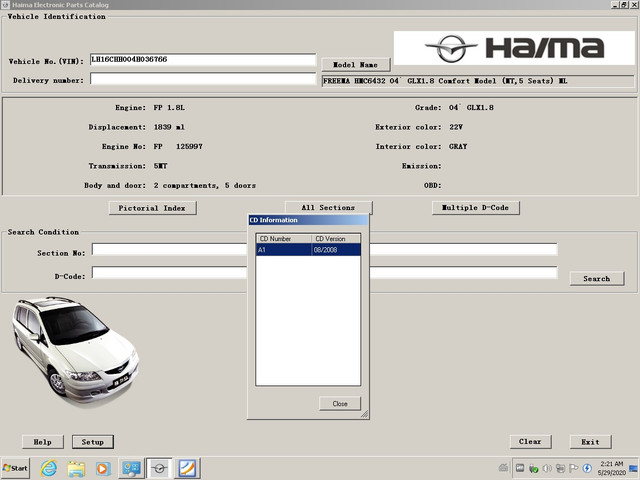Viewport: 640px width, 480px height.
Task: Select the Haima catalog taskbar icon
Action: pos(159,468)
